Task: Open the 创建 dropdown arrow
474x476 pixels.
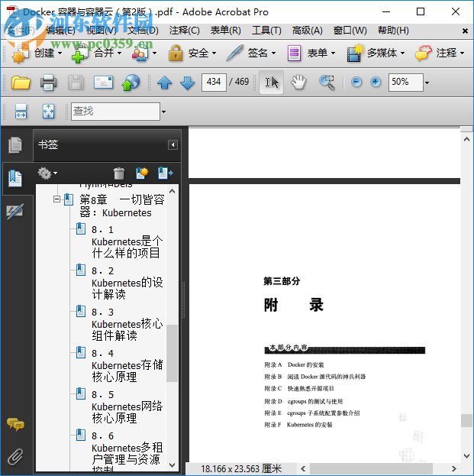Action: (60, 53)
